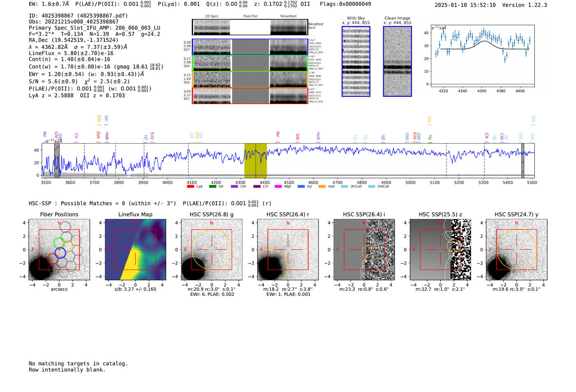
Task: Click the gray hatched band near 3545 Å
Action: click(57, 161)
